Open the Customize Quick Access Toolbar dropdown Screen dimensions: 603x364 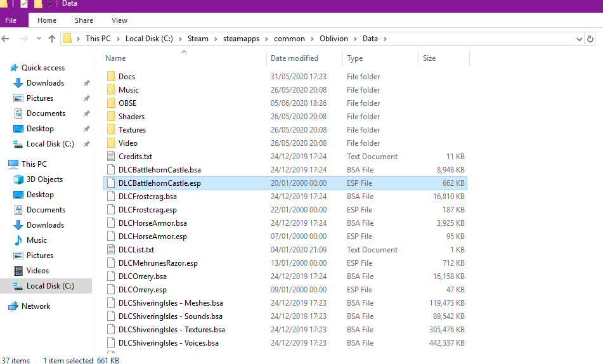pyautogui.click(x=49, y=4)
